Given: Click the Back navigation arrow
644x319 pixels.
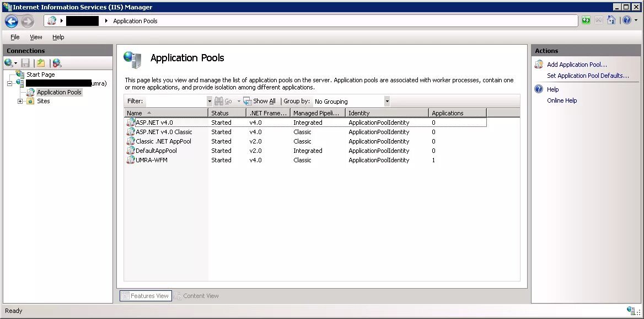Looking at the screenshot, I should 12,21.
